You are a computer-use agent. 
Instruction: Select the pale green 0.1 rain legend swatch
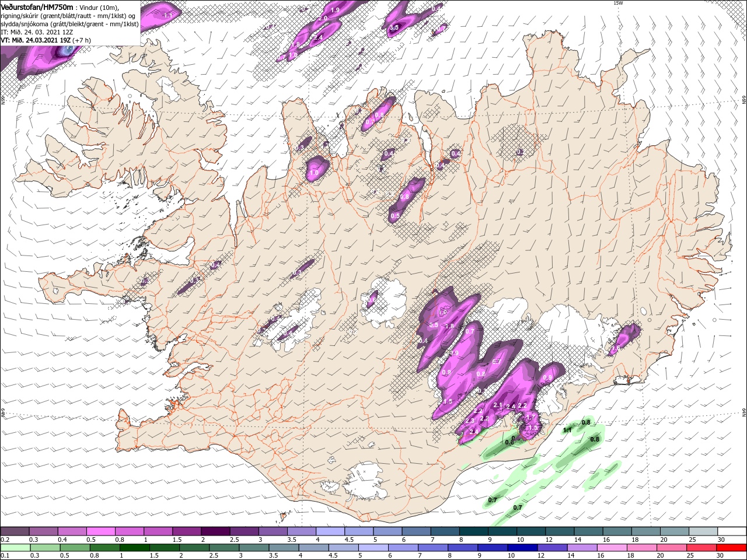click(x=15, y=548)
